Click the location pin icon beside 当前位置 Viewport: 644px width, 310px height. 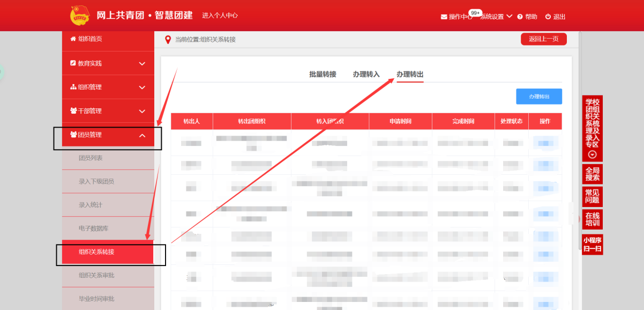click(168, 40)
